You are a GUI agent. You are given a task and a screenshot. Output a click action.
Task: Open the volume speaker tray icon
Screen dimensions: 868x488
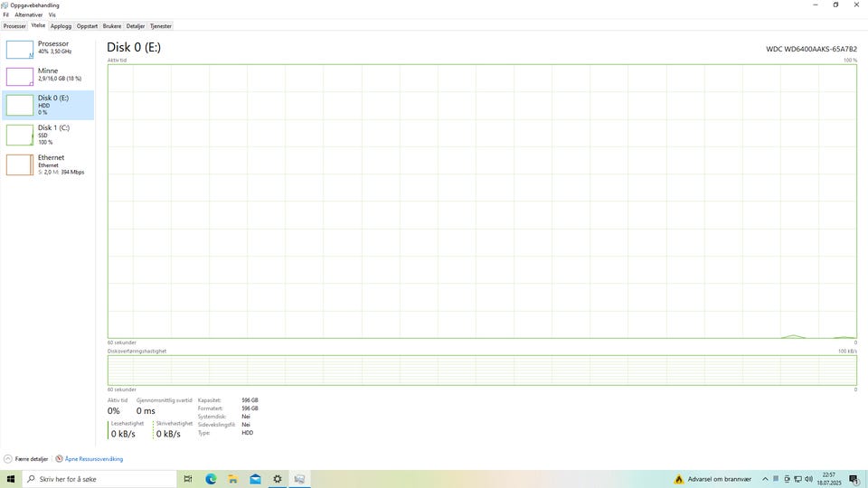[x=808, y=479]
